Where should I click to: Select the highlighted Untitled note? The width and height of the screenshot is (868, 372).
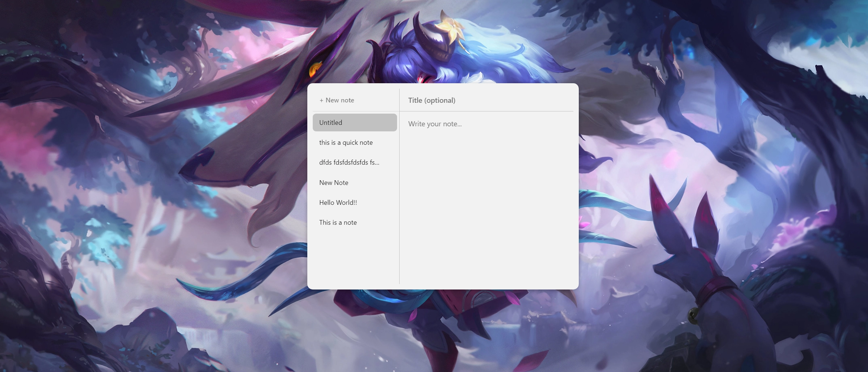[x=354, y=122]
